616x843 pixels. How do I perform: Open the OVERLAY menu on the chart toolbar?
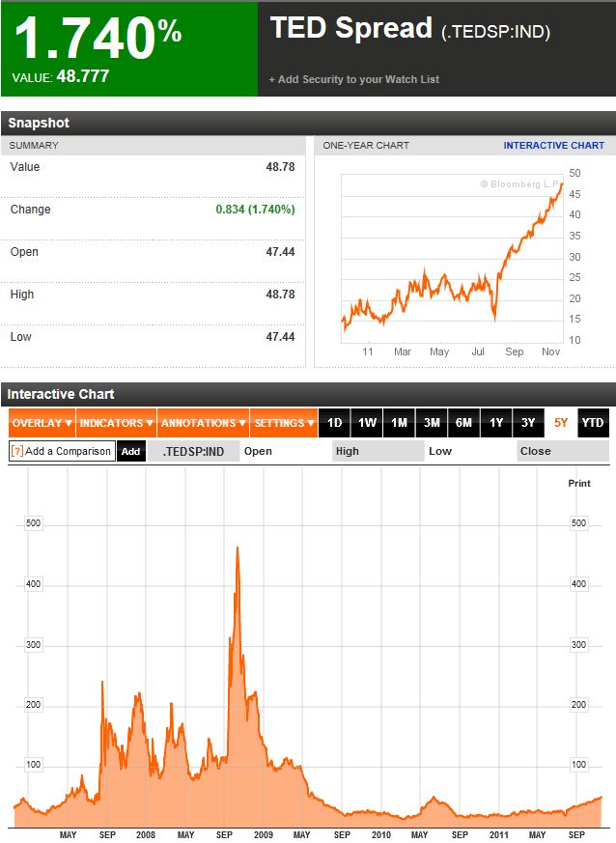point(39,423)
